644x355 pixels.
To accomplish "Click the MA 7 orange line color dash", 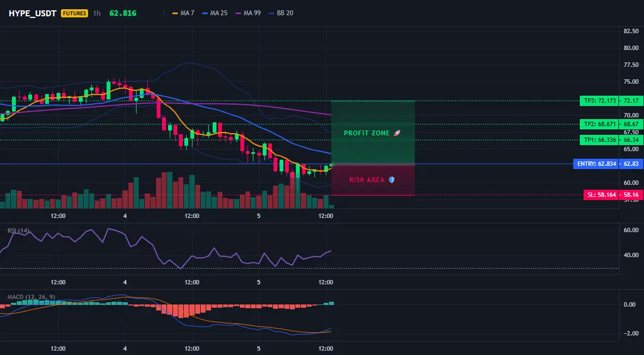I will (175, 13).
